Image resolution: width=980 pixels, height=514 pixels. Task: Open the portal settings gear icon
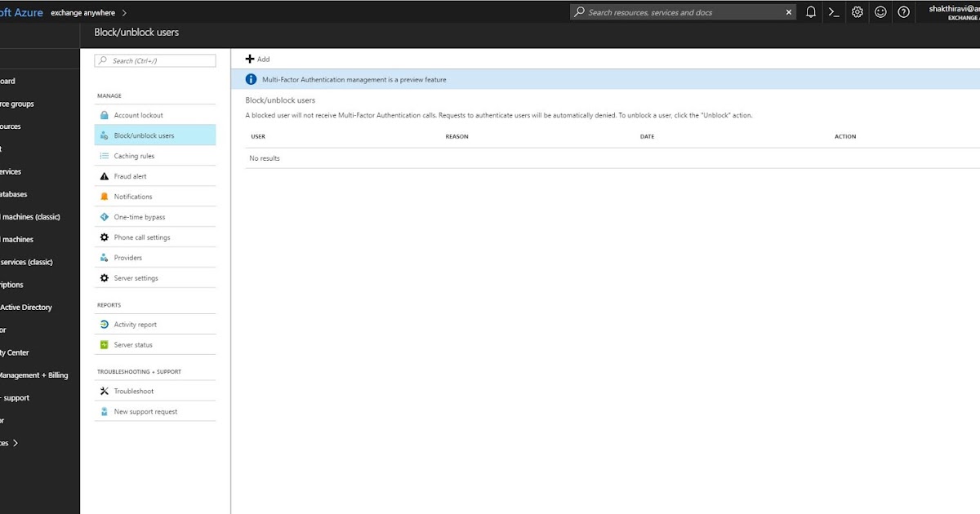coord(857,11)
